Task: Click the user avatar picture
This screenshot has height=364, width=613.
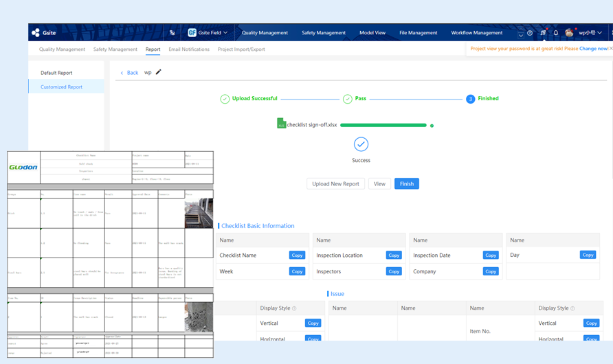Action: click(x=569, y=33)
